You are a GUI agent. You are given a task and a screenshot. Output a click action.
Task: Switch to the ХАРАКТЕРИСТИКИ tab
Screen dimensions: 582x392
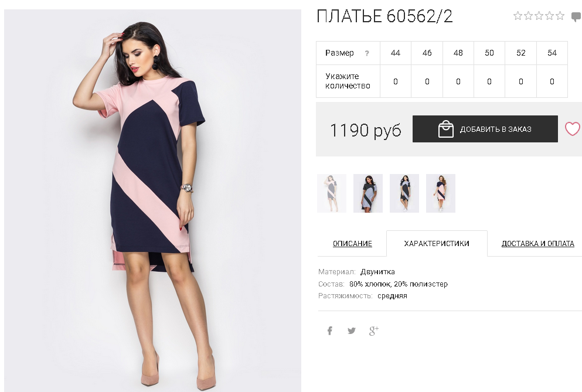pos(437,244)
